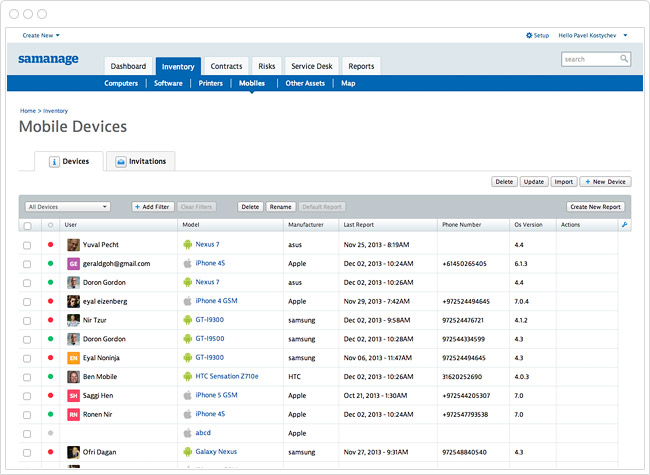Viewport: 650px width, 475px height.
Task: Click Yuval Pecht's avatar photo
Action: 73,245
